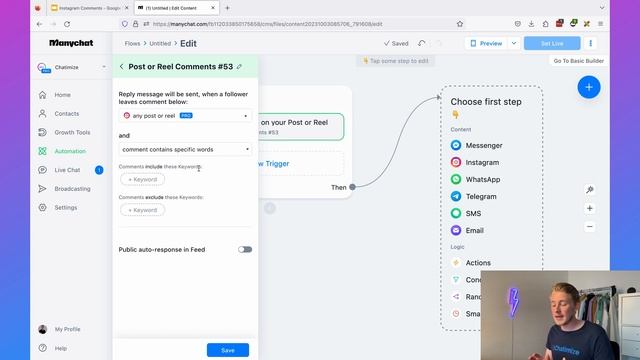Screen dimensions: 640x360
Task: Open Broadcasting in the sidebar
Action: point(72,189)
